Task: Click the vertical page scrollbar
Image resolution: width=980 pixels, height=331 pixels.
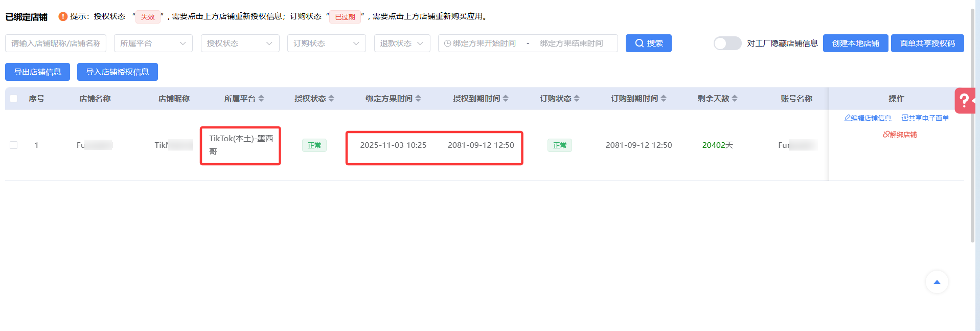Action: 973,125
